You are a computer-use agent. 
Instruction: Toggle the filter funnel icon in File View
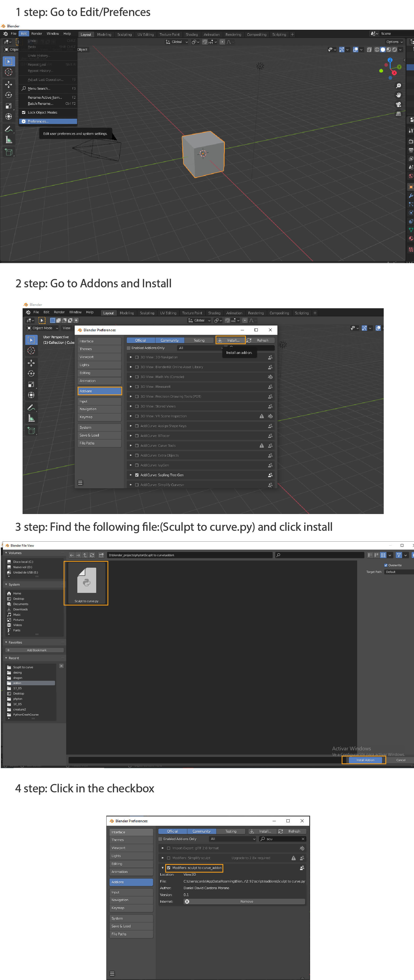[399, 555]
